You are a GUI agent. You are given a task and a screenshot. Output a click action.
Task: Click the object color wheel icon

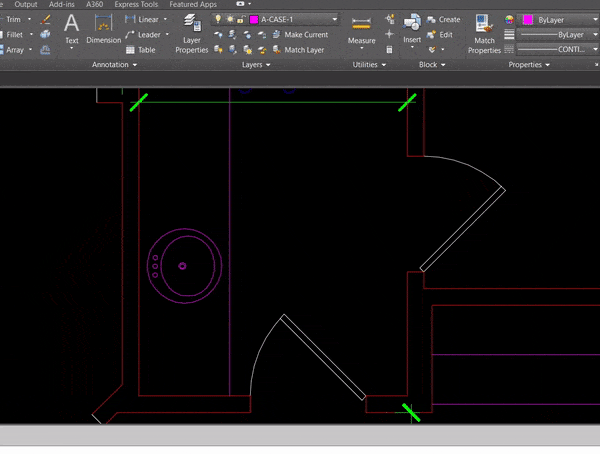coord(509,20)
